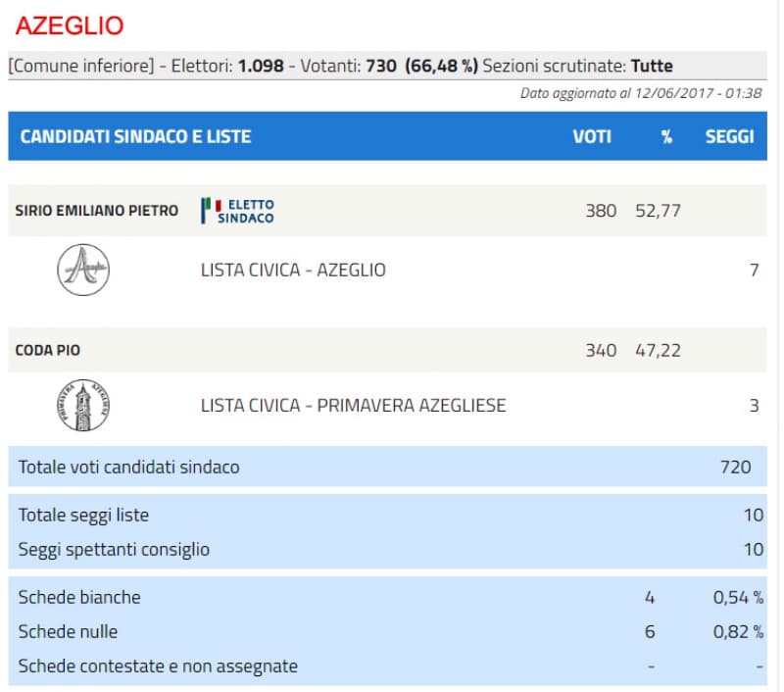Click the data update timestamp text
784x692 pixels.
click(643, 93)
